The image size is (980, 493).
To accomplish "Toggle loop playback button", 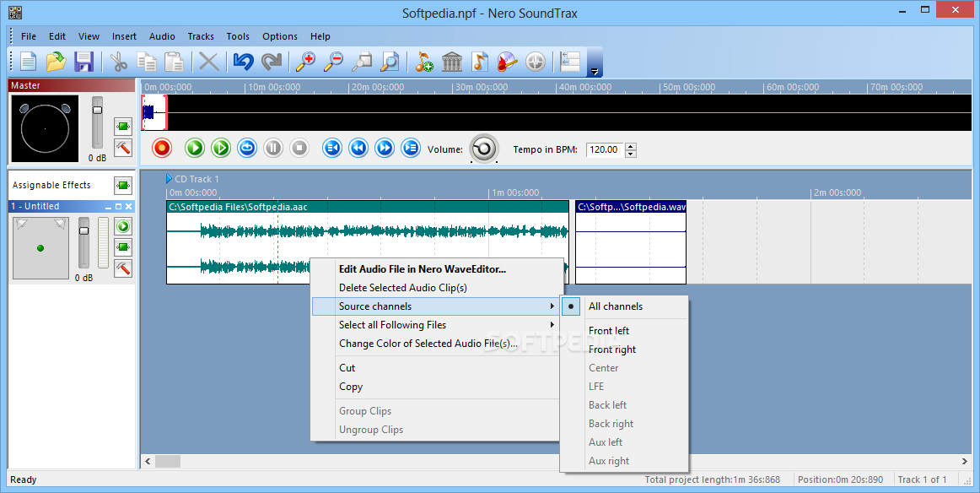I will click(247, 149).
